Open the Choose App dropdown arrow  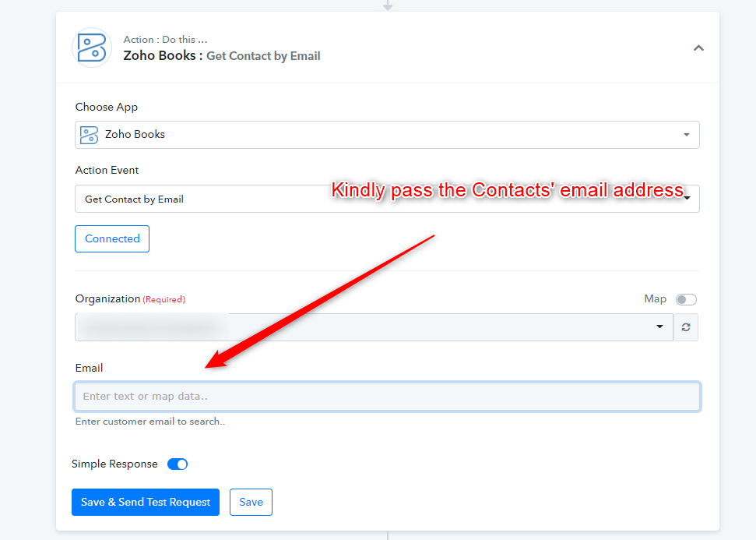point(686,135)
